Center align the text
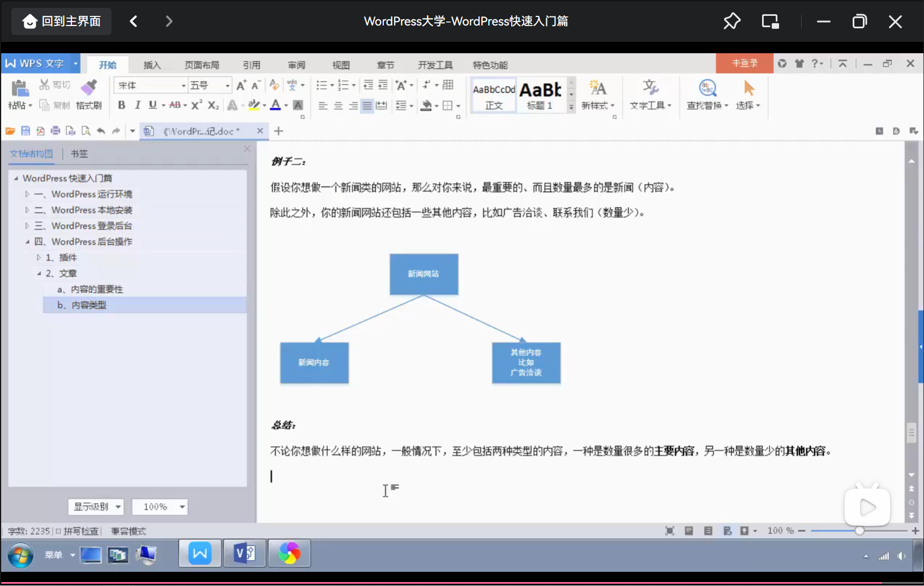The width and height of the screenshot is (924, 586). pyautogui.click(x=338, y=106)
